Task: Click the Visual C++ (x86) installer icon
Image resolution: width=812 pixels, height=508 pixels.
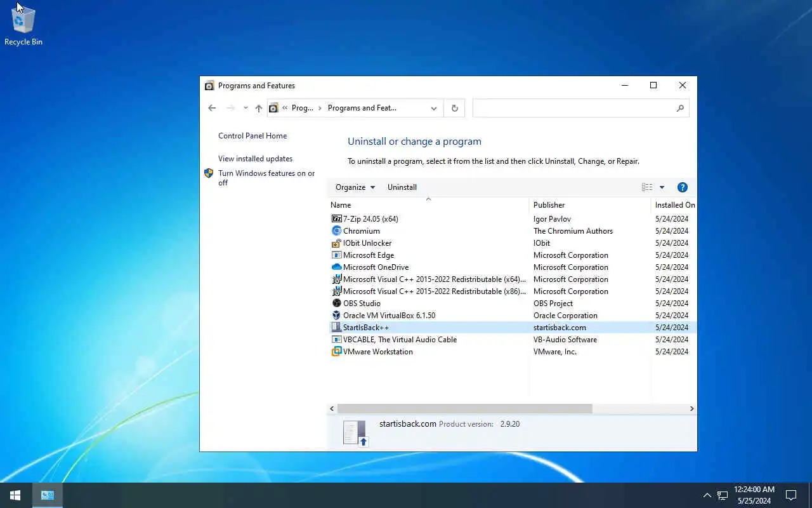Action: tap(336, 291)
